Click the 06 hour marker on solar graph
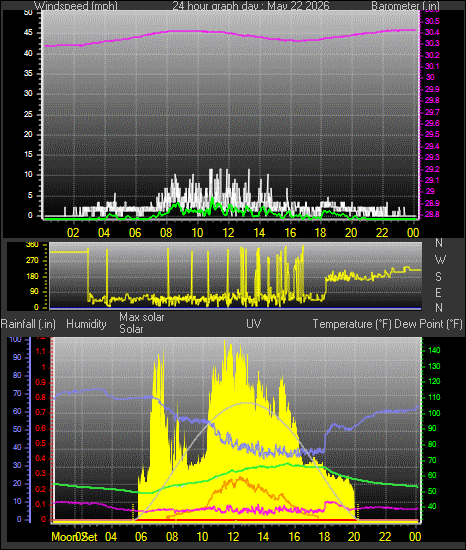The height and width of the screenshot is (550, 466). 141,536
